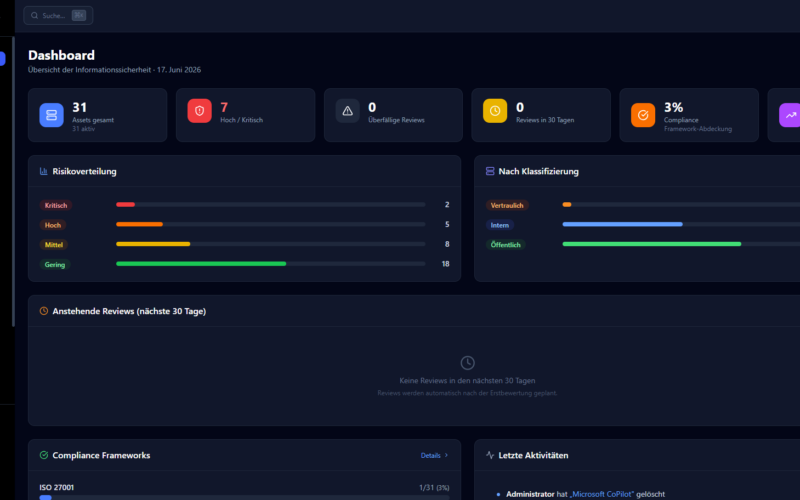Image resolution: width=800 pixels, height=500 pixels.
Task: Select the Mittel risk badge
Action: (54, 245)
